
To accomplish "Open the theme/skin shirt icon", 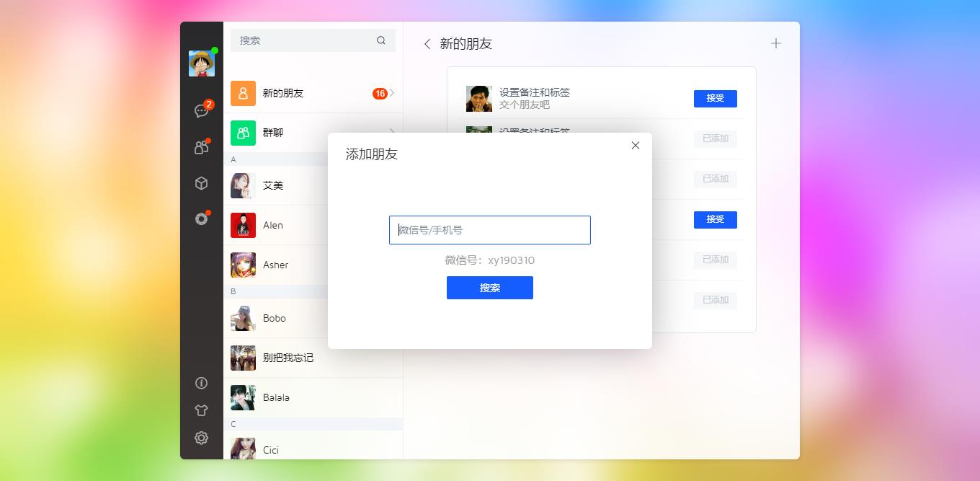I will [201, 410].
